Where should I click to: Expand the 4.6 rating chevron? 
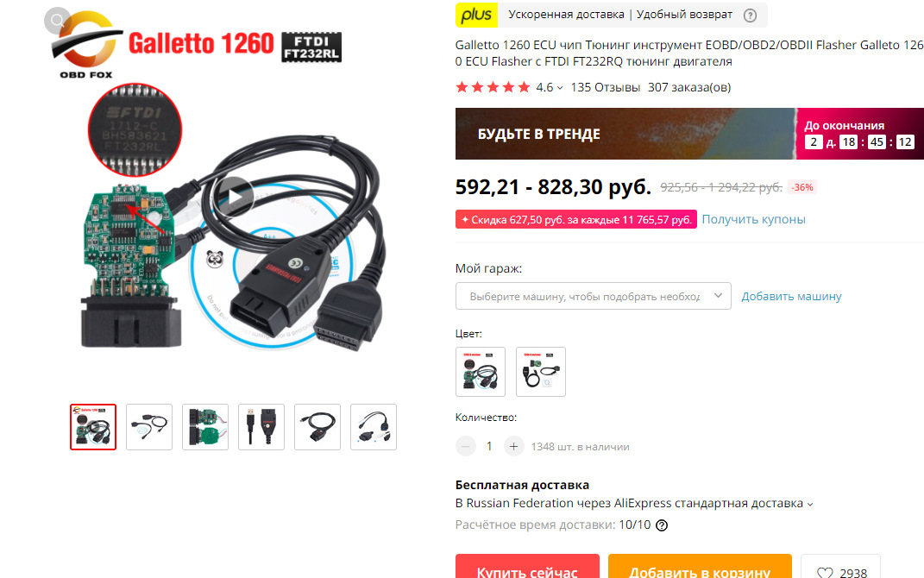point(560,88)
